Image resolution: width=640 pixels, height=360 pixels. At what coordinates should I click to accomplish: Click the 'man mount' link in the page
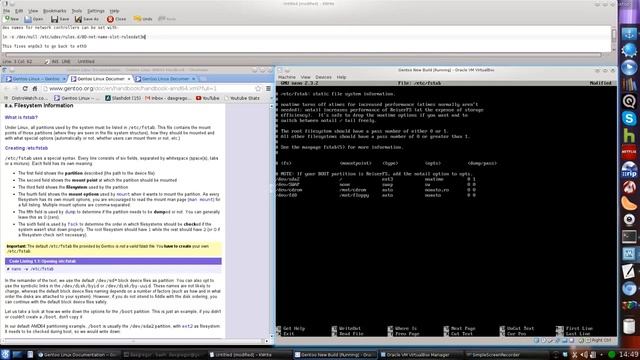click(201, 200)
